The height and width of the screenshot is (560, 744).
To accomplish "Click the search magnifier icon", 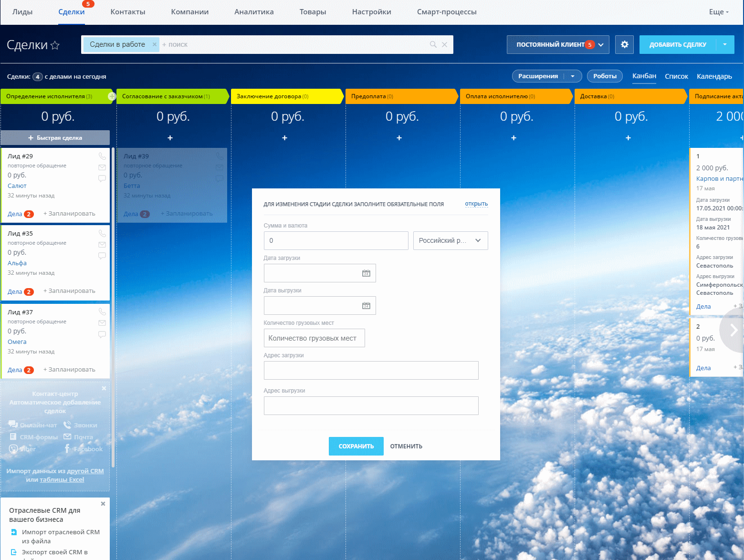I will click(x=433, y=44).
